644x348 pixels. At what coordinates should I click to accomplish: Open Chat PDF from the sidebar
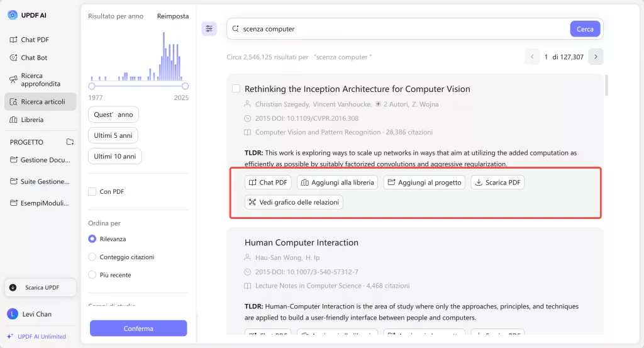coord(35,40)
